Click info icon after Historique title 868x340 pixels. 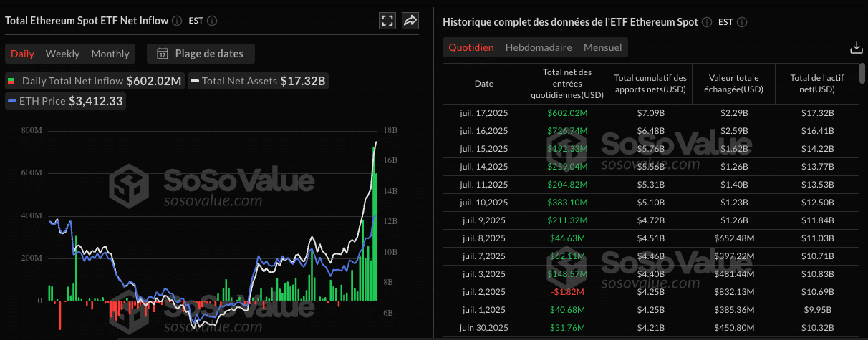pyautogui.click(x=706, y=22)
